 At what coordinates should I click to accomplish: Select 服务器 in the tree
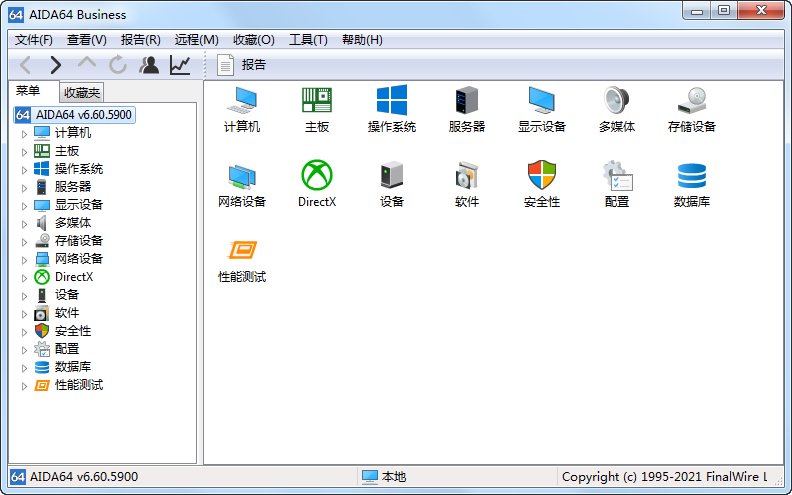click(x=73, y=187)
